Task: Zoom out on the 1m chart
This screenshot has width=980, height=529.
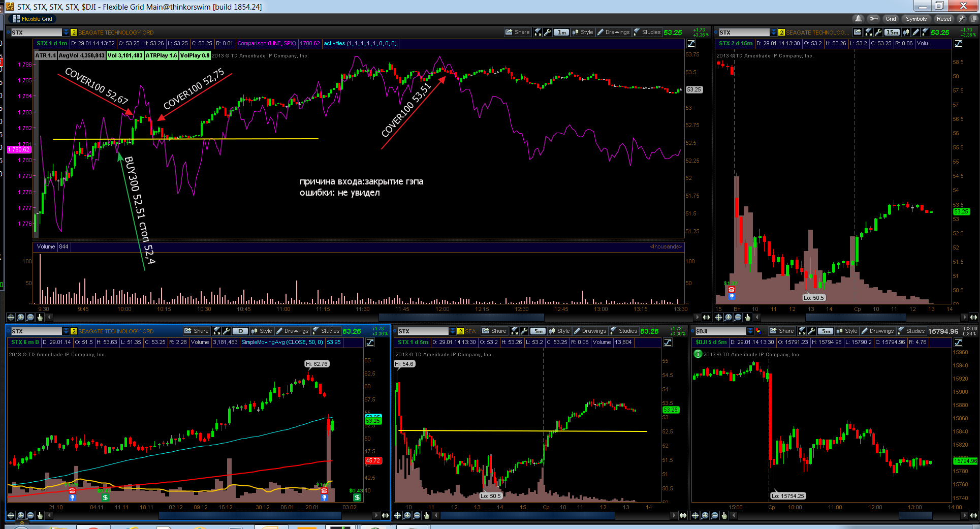Action: tap(30, 317)
